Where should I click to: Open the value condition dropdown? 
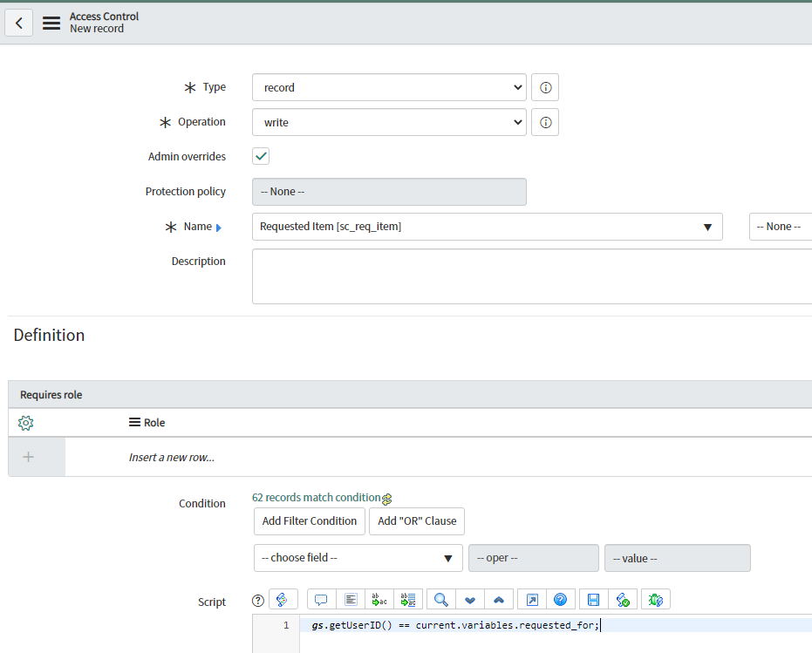tap(678, 558)
